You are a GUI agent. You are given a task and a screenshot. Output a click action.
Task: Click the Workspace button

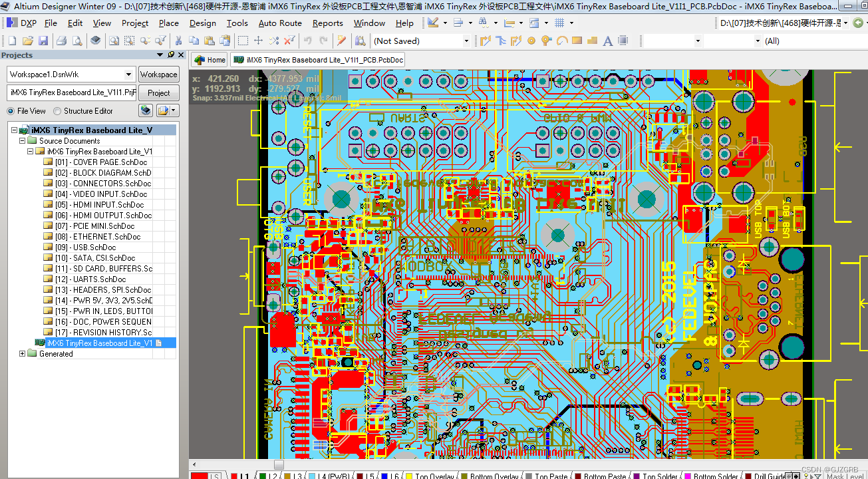(x=158, y=74)
